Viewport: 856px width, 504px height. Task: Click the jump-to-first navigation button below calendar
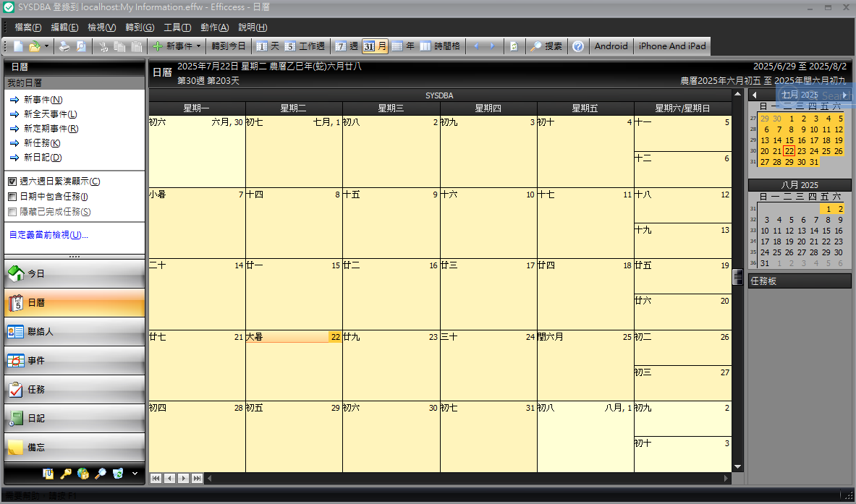point(156,479)
